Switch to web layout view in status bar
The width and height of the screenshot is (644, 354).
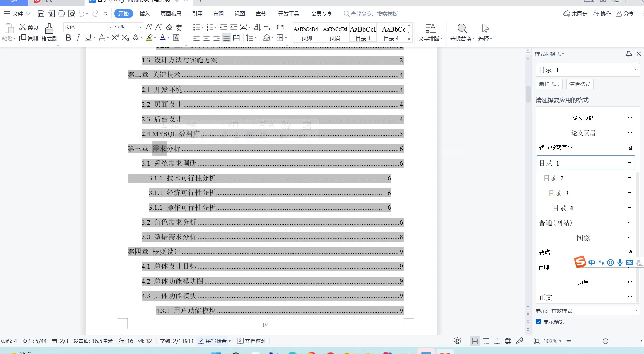(x=508, y=341)
